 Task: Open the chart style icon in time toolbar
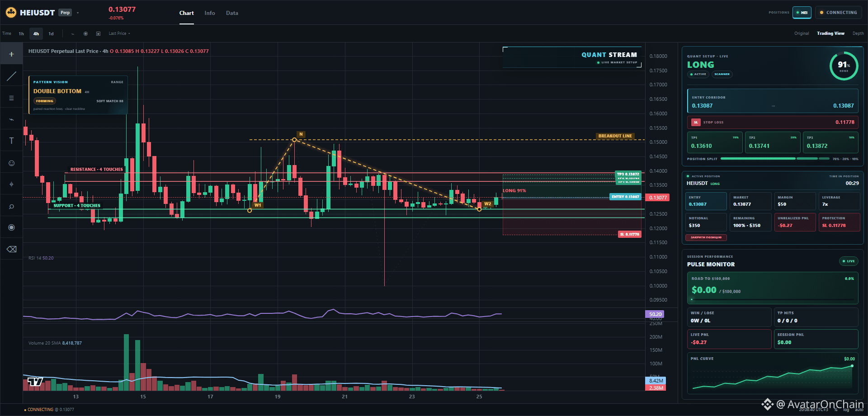[72, 33]
